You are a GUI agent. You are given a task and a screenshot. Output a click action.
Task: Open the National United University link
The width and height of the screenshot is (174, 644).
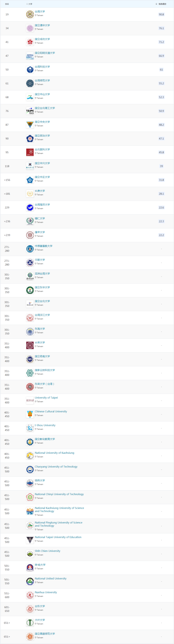50,578
